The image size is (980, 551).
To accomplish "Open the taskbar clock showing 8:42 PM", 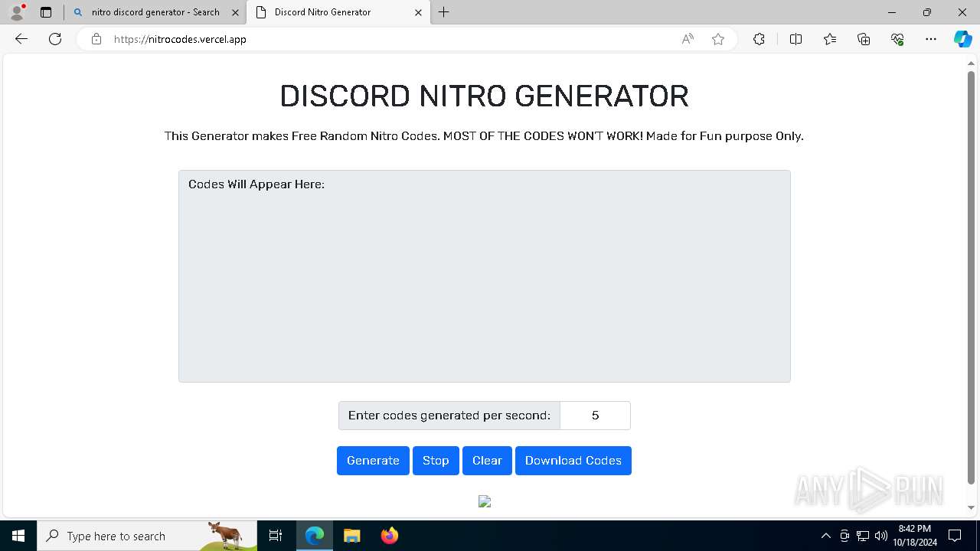I will [x=915, y=536].
